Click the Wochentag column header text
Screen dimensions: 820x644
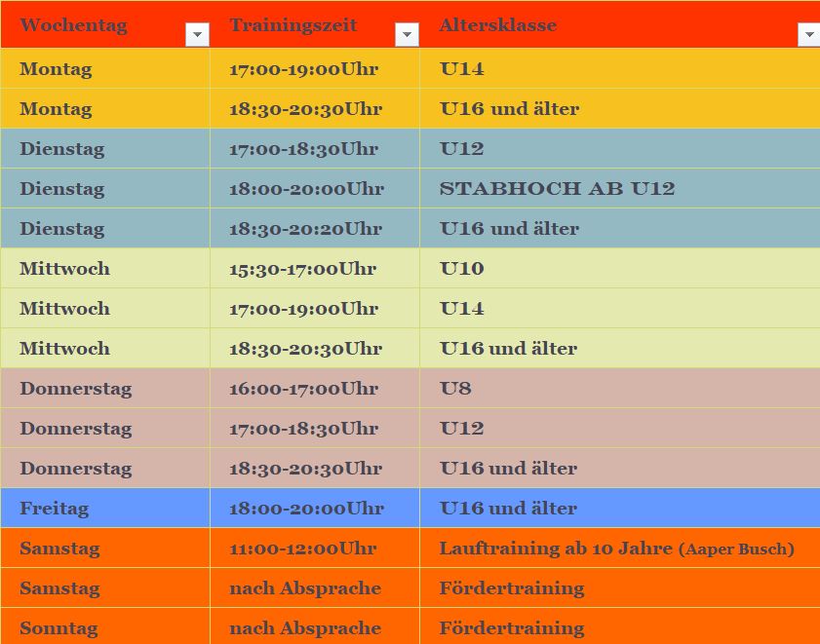tap(73, 25)
